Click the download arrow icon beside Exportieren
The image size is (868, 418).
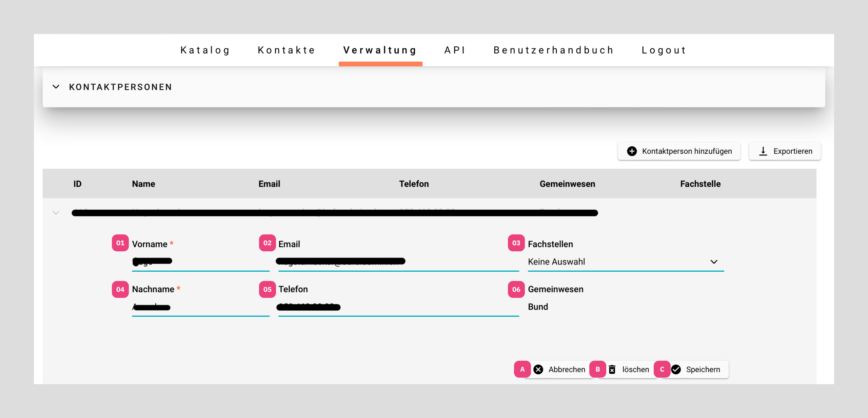click(x=763, y=151)
